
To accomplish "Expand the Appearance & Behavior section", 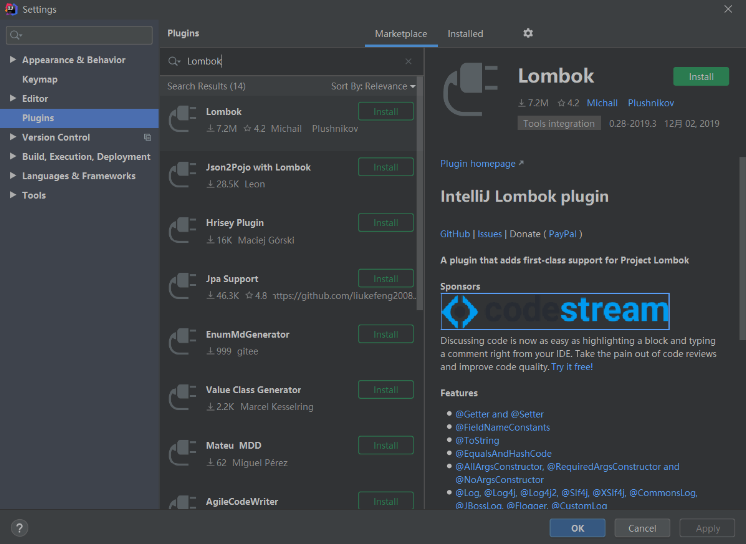I will pyautogui.click(x=13, y=60).
